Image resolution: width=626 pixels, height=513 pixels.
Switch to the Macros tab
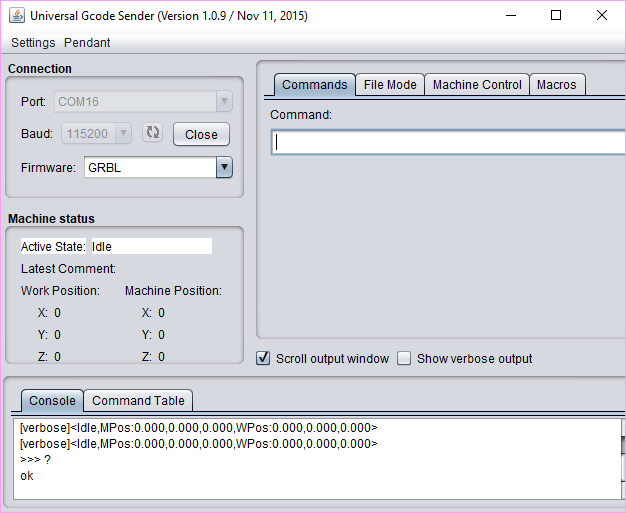[557, 85]
